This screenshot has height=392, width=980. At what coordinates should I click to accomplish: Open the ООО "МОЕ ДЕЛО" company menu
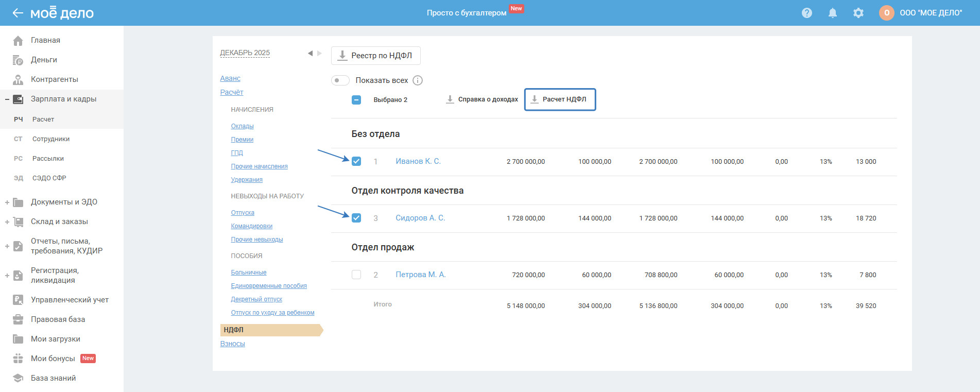pos(931,13)
